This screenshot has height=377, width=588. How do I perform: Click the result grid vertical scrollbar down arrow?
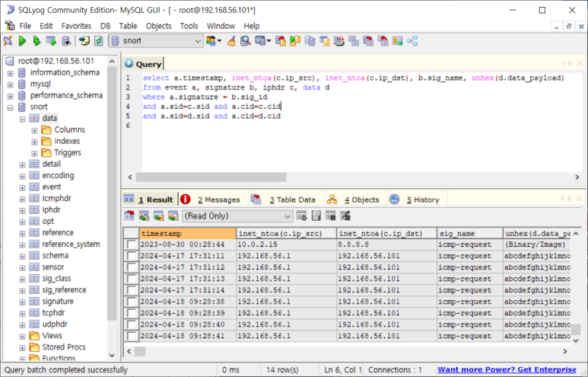pos(576,340)
